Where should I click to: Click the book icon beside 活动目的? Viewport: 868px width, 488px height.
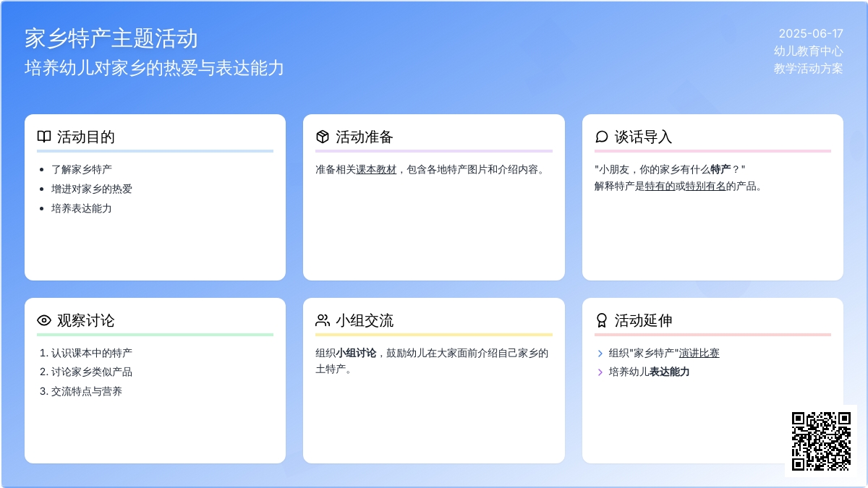[x=44, y=137]
